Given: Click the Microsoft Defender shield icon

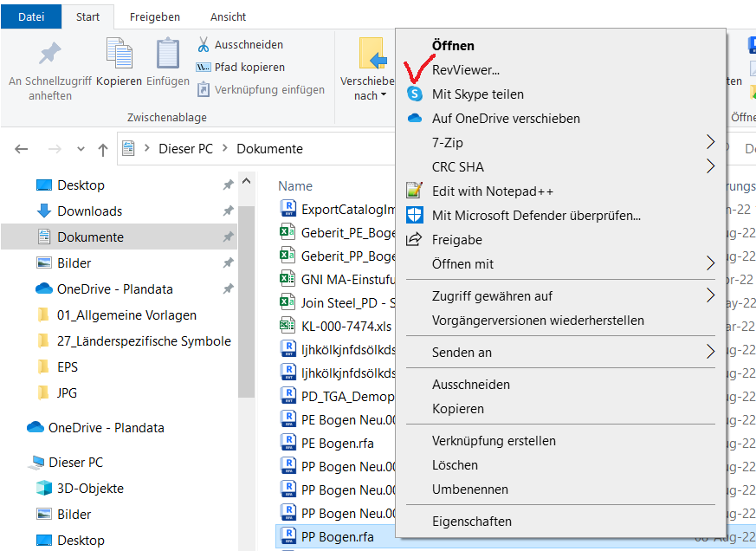Looking at the screenshot, I should pos(415,215).
